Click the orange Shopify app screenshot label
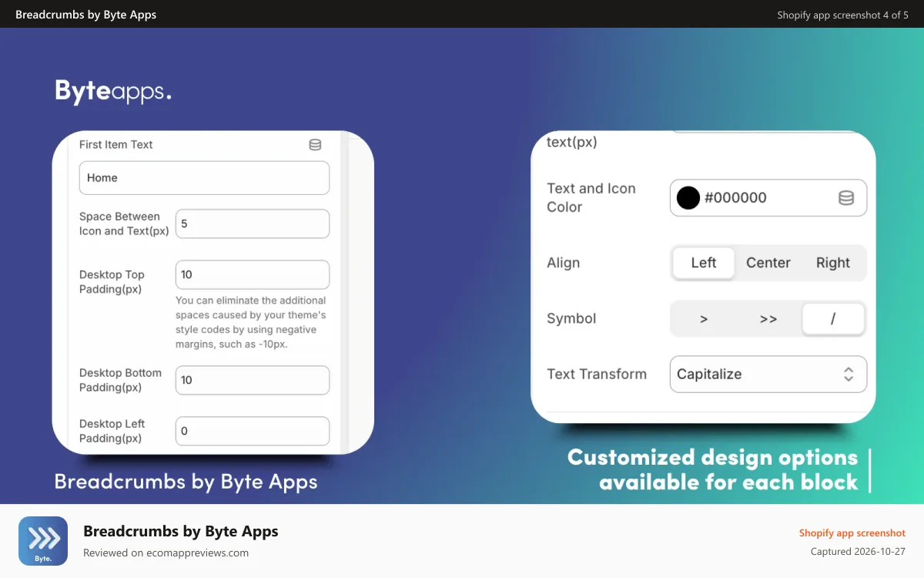 click(x=852, y=533)
